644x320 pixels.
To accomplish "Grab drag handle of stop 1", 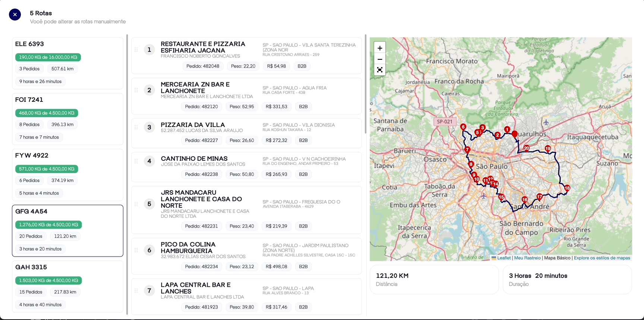I will coord(136,50).
